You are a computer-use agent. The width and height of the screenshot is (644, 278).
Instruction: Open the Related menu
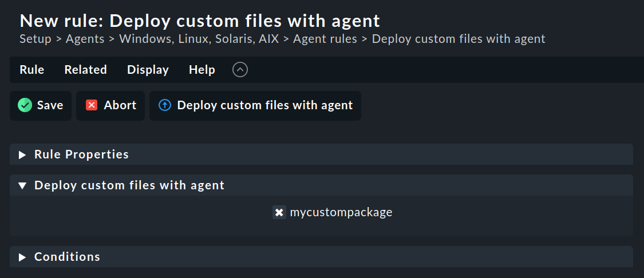pos(85,70)
